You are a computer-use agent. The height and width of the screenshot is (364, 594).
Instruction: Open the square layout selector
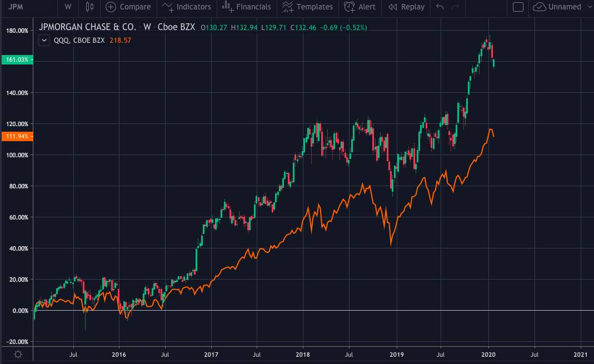point(518,7)
